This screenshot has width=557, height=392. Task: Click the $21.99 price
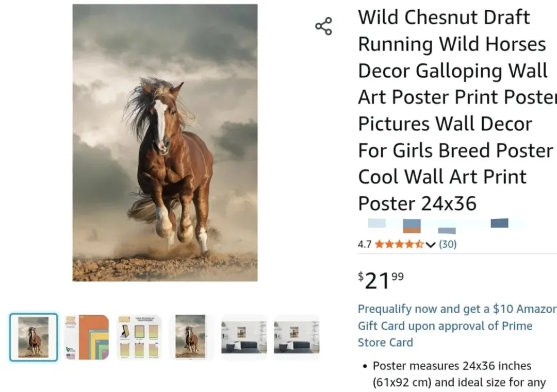coord(381,280)
